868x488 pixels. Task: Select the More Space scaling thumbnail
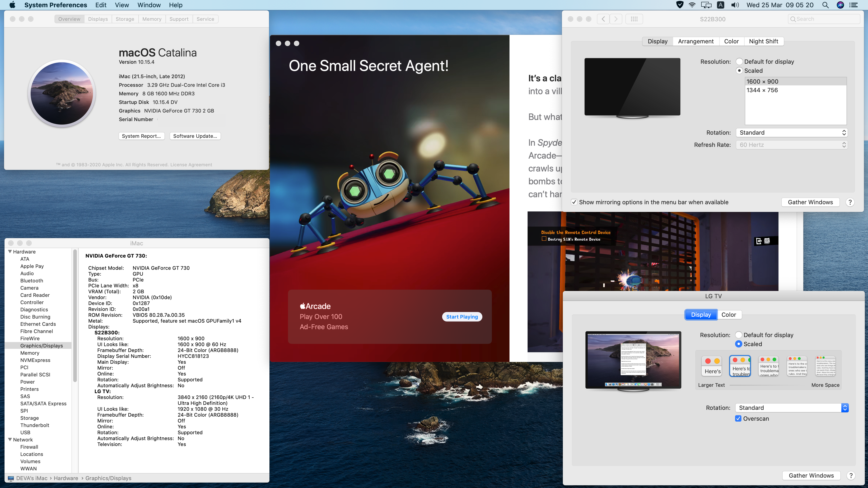click(826, 366)
